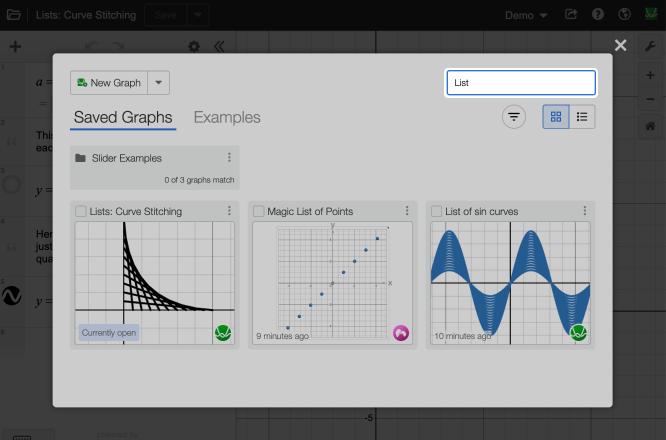Viewport: 666px width, 440px height.
Task: Open options for Lists: Curve Stitching card
Action: [x=229, y=211]
